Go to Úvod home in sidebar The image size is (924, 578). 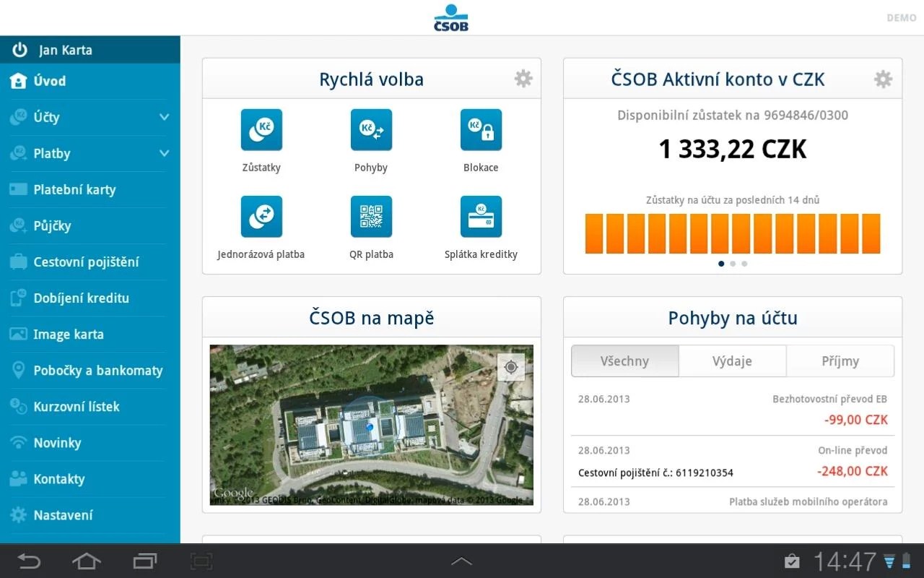pyautogui.click(x=90, y=81)
